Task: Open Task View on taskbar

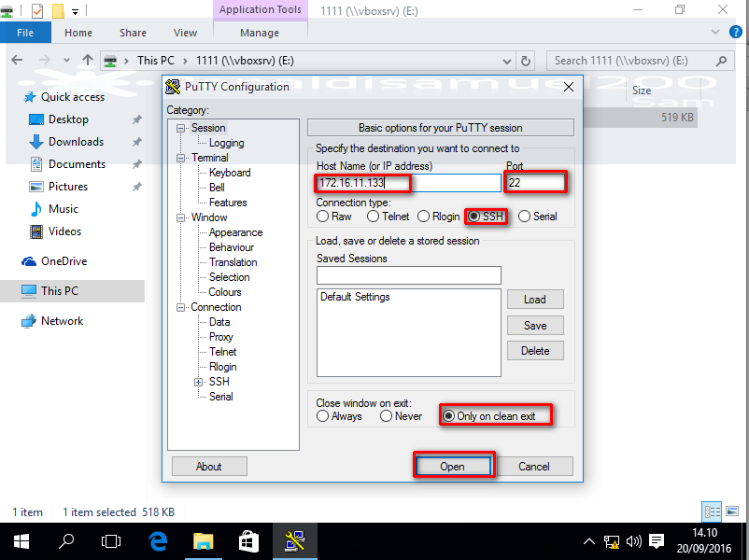Action: [x=111, y=541]
